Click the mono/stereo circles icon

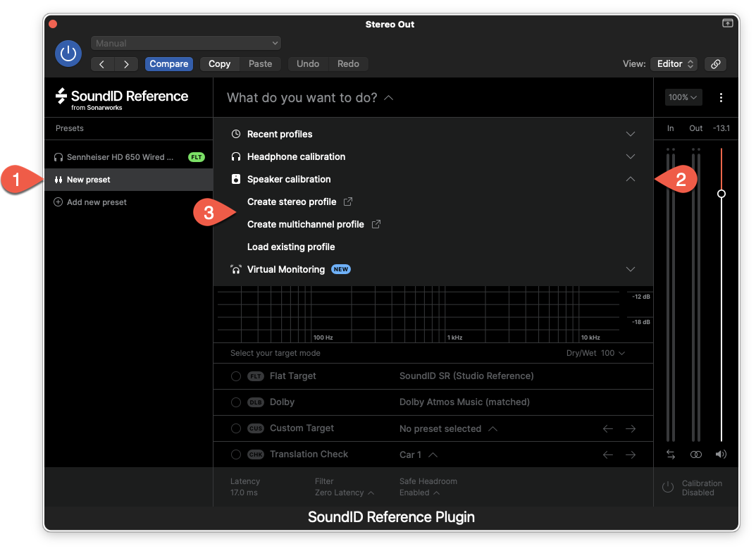695,454
